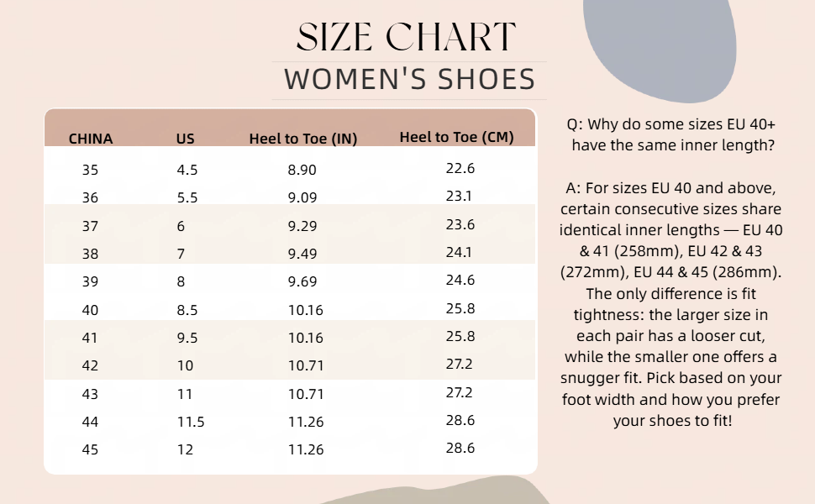Select the CHINA column header
815x504 pixels.
tap(91, 139)
